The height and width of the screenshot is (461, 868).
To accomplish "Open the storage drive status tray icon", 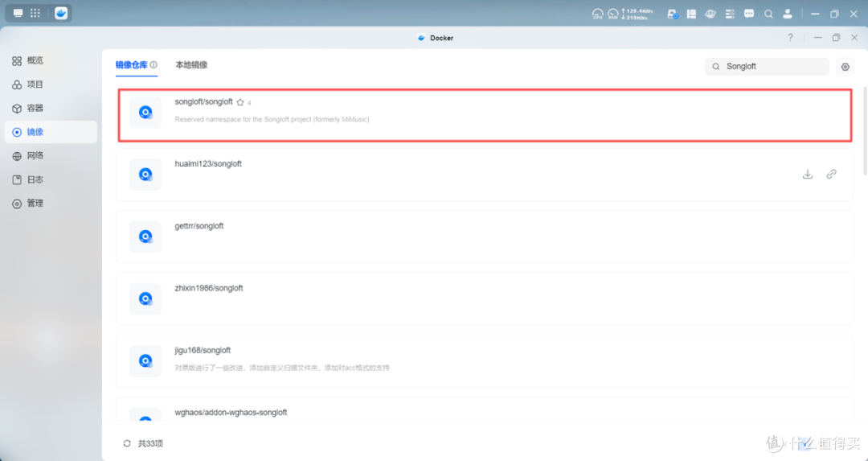I will 673,14.
